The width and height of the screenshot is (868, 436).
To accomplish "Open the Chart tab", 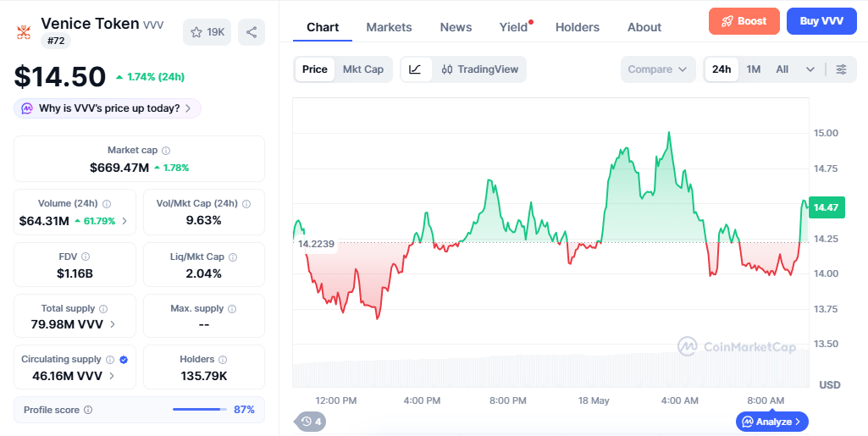I will point(323,27).
